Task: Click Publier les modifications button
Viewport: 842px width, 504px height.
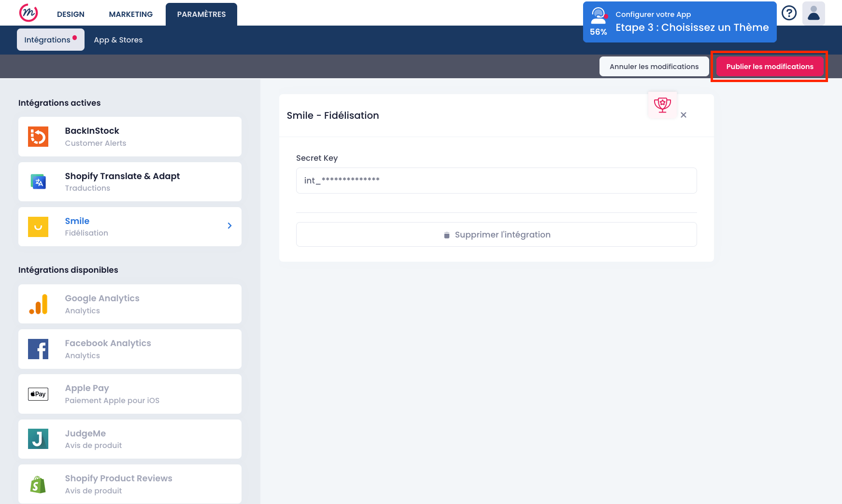Action: click(770, 66)
